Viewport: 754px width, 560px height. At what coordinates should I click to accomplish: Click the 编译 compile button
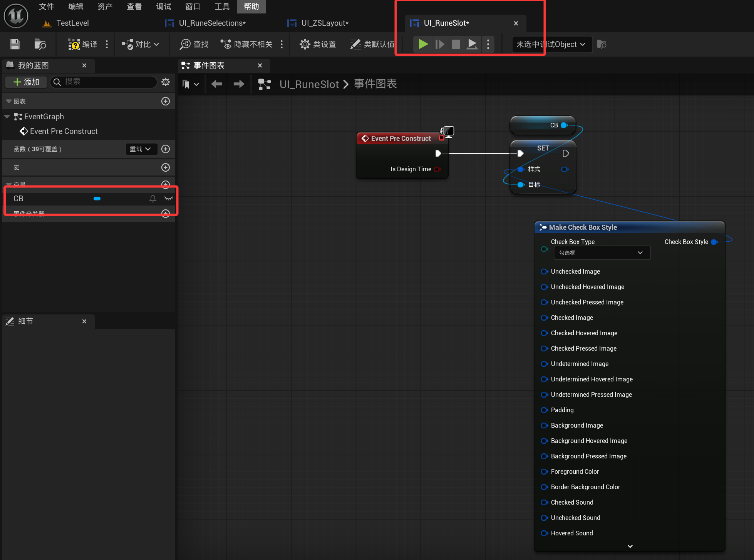(x=82, y=44)
